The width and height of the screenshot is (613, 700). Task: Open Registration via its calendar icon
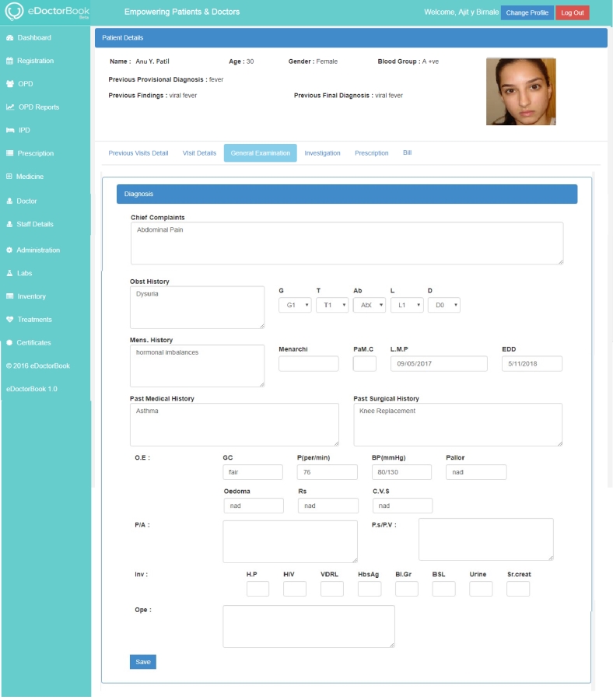click(9, 61)
